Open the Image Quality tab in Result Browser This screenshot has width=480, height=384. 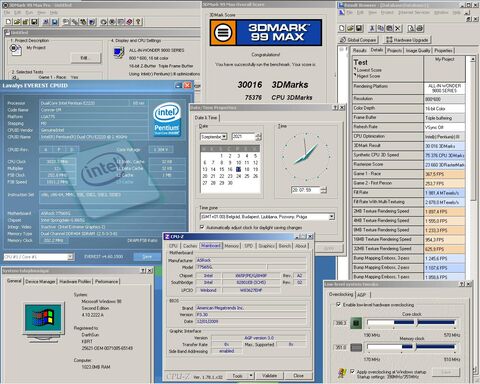418,50
